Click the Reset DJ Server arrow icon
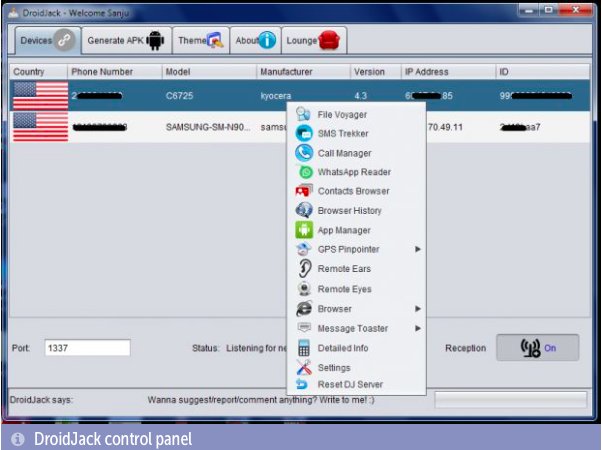 click(302, 384)
